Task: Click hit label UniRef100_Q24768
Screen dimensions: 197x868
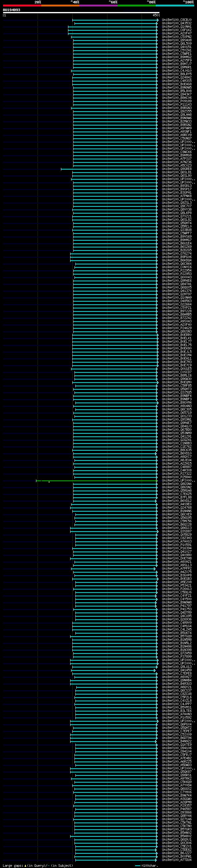Action: click(176, 507)
